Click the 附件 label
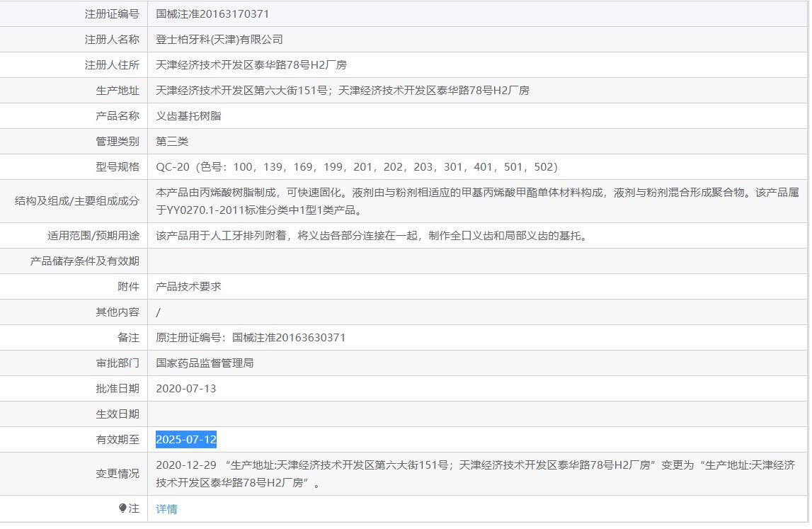The width and height of the screenshot is (812, 529). click(128, 287)
